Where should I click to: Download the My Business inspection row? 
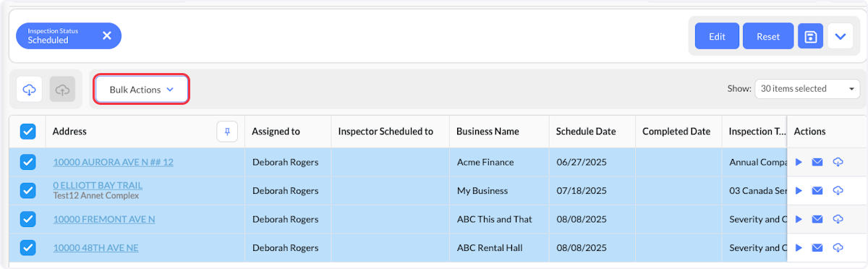coord(838,191)
